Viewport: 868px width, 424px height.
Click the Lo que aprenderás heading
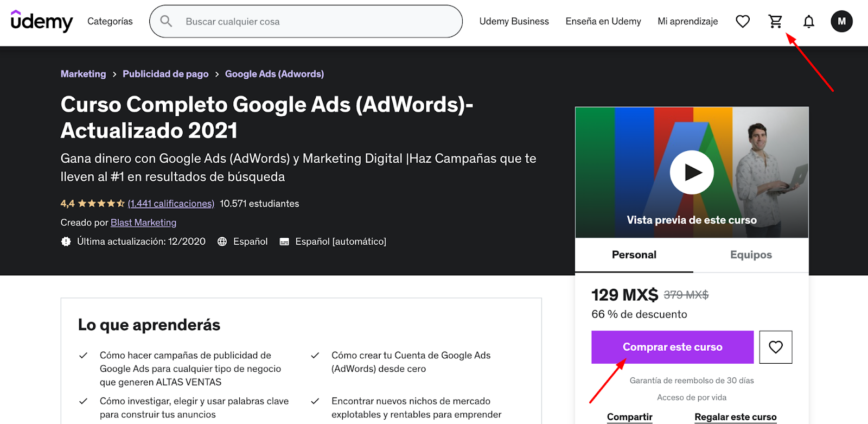tap(149, 325)
